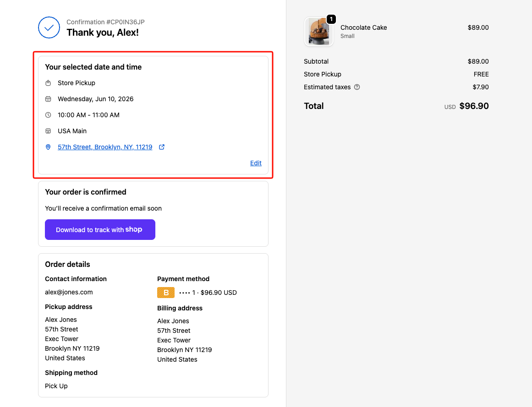Click the $7.90 estimated taxes amount

click(481, 87)
